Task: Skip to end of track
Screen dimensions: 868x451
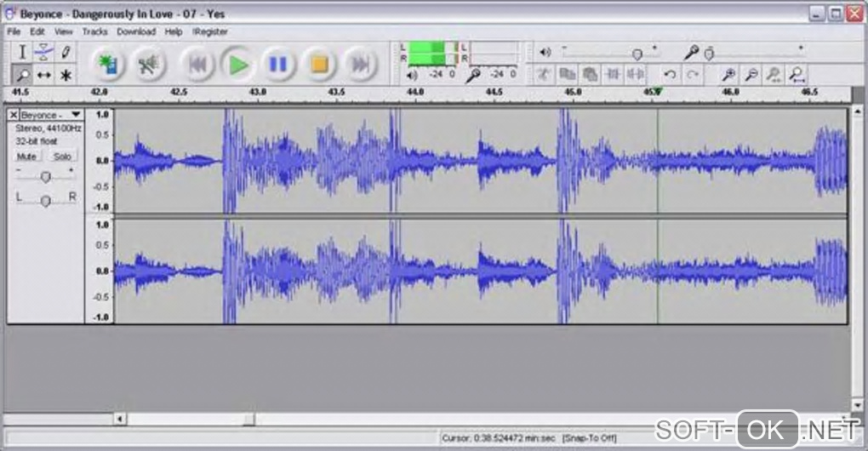Action: 360,65
